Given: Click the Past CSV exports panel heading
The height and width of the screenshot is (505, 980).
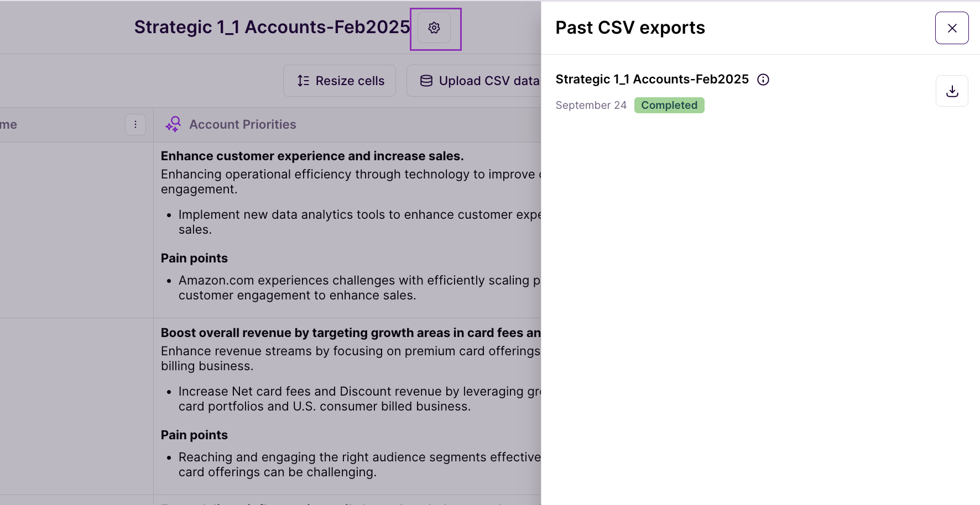Looking at the screenshot, I should [x=630, y=28].
